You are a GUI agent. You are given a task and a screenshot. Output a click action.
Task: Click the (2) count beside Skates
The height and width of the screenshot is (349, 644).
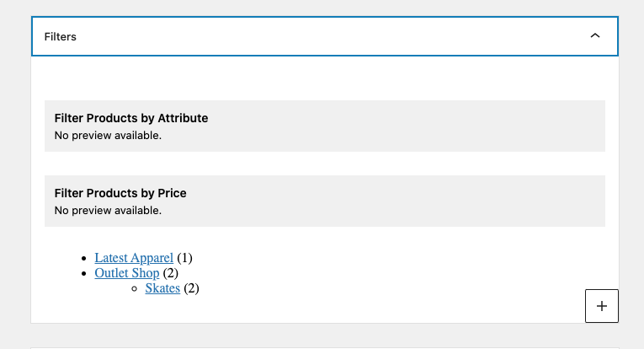pos(191,288)
